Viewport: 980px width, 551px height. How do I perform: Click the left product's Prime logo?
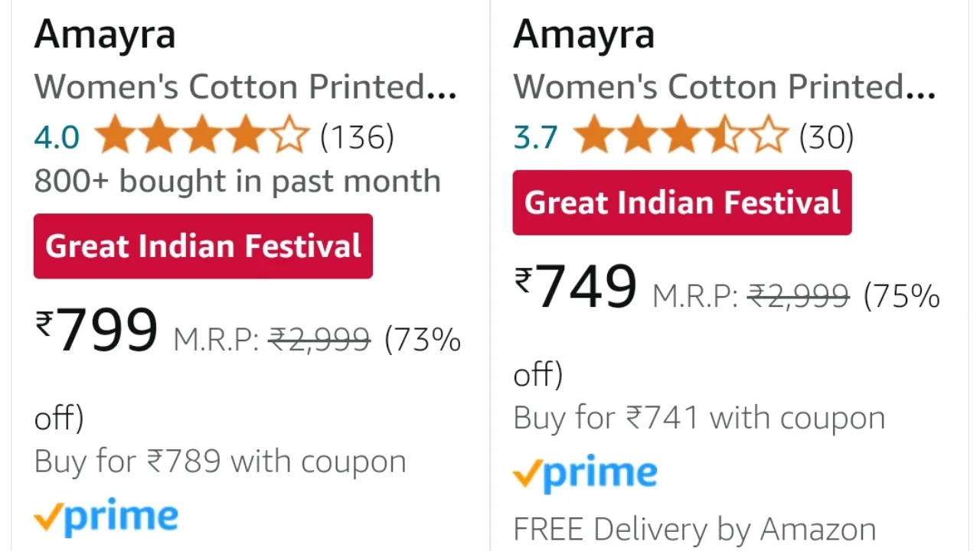coord(106,518)
